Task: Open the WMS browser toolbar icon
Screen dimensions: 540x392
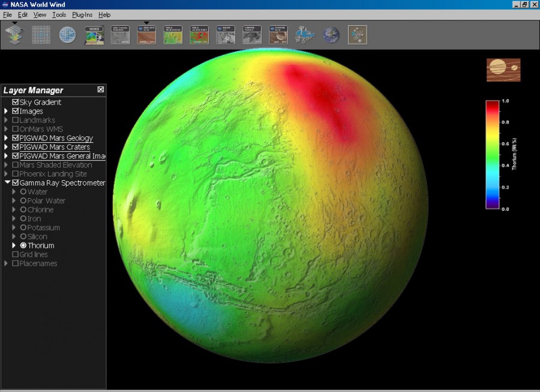Action: tap(94, 35)
